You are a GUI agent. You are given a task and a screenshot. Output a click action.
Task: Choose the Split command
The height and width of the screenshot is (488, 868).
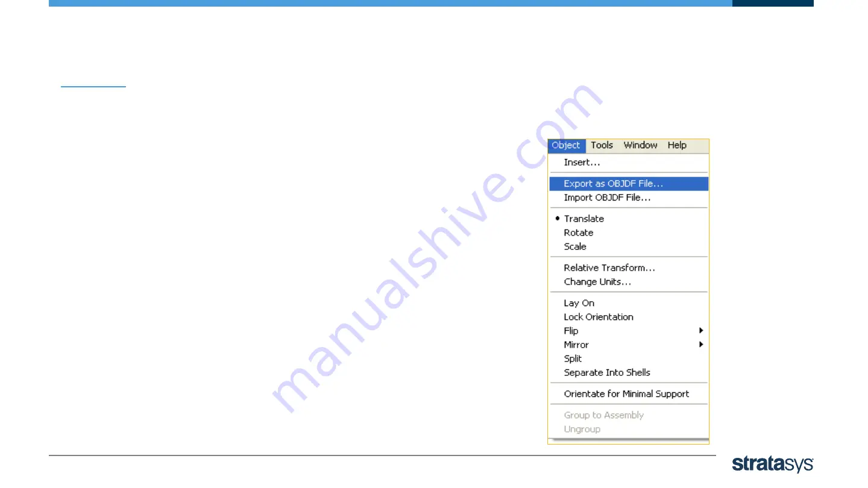pyautogui.click(x=629, y=358)
